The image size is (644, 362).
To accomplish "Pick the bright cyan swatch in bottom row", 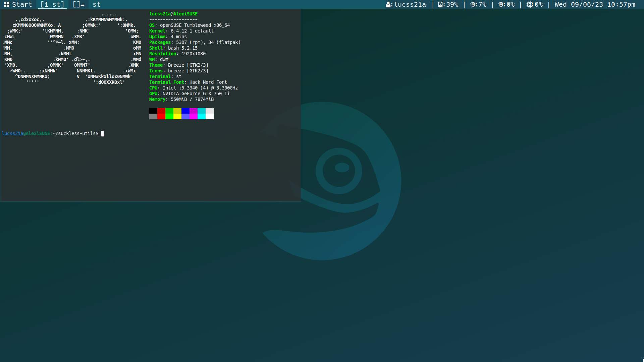I will [202, 116].
